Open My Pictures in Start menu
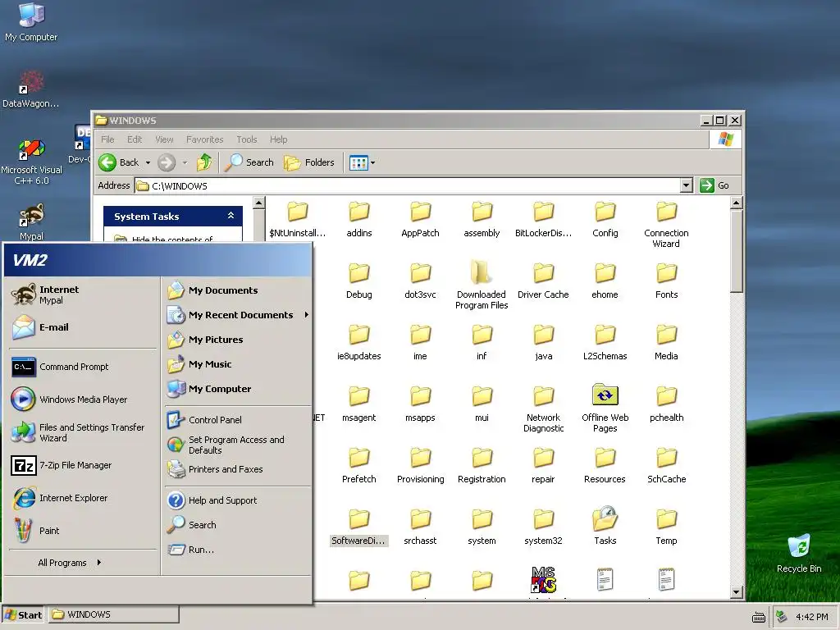This screenshot has width=840, height=630. pos(237,340)
